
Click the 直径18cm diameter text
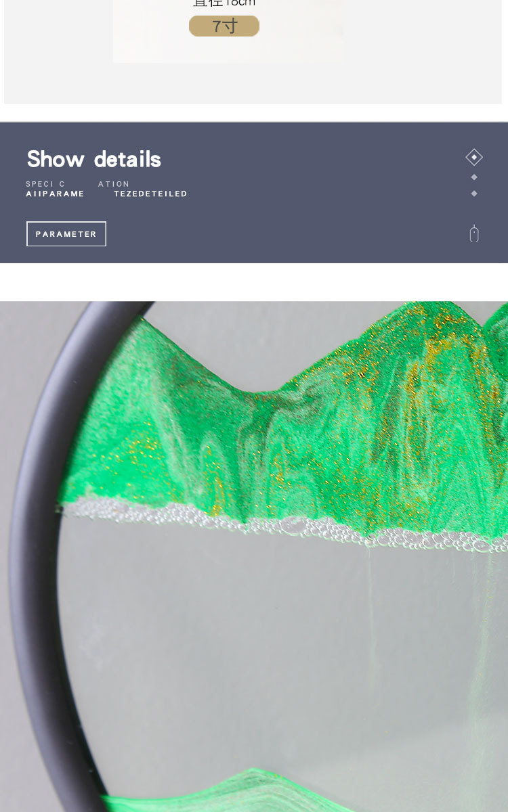point(224,3)
